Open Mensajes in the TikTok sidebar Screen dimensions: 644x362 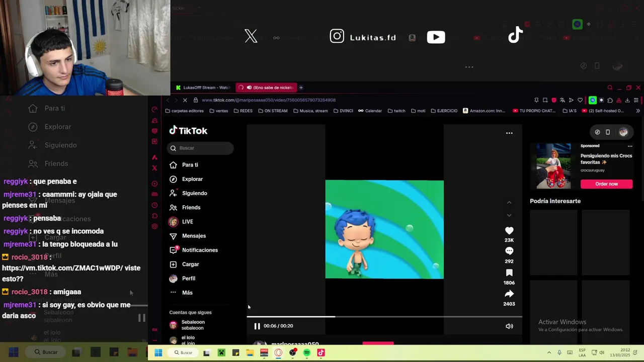click(x=188, y=236)
